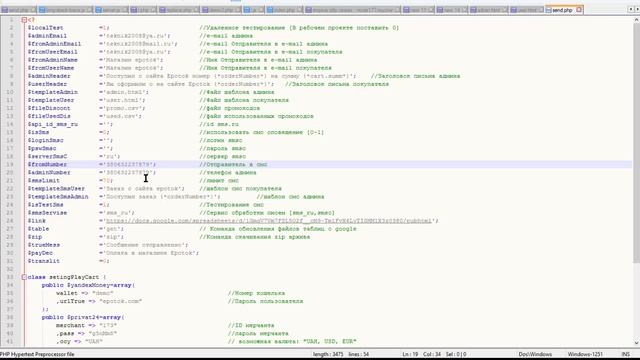Switch to the demo2.php tab
Image resolution: width=640 pixels, height=360 pixels.
(x=221, y=10)
